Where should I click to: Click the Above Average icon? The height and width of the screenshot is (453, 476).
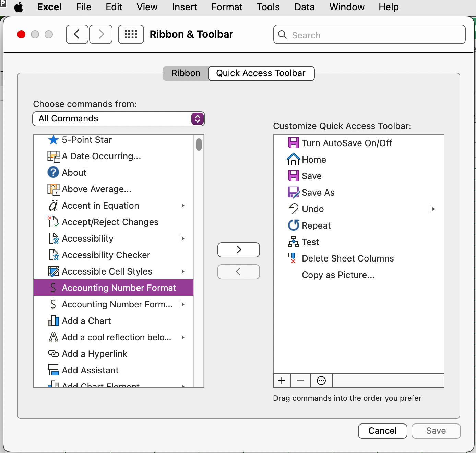coord(53,189)
